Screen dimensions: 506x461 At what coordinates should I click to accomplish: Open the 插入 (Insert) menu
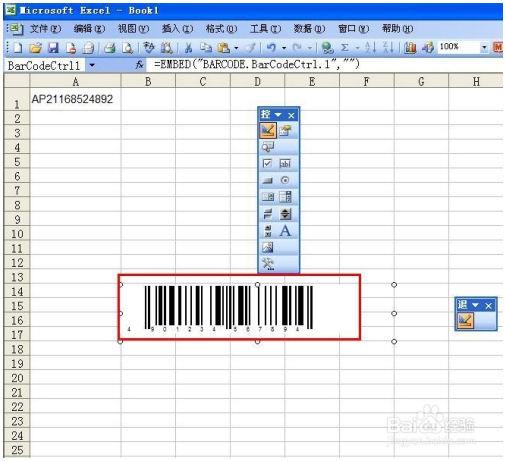pyautogui.click(x=177, y=29)
